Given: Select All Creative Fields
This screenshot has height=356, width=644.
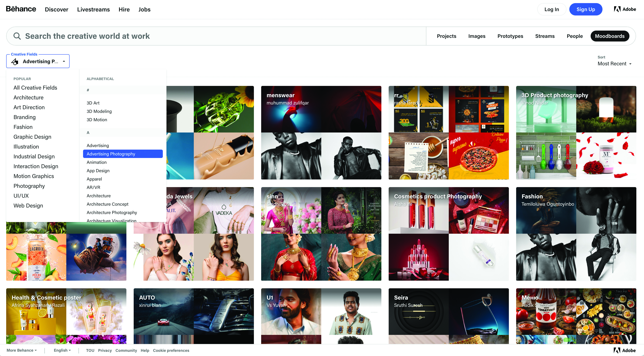Looking at the screenshot, I should click(x=35, y=88).
